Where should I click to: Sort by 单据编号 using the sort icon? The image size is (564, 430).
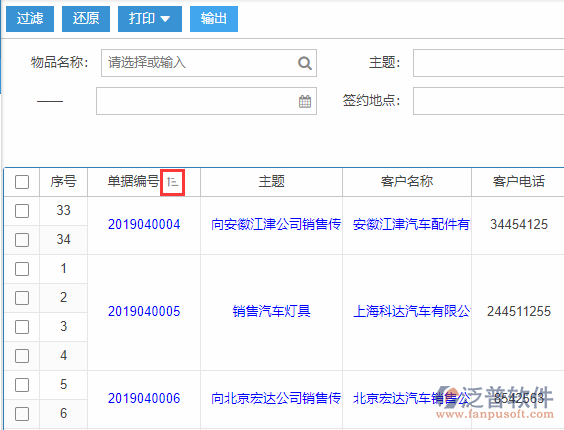click(x=172, y=182)
